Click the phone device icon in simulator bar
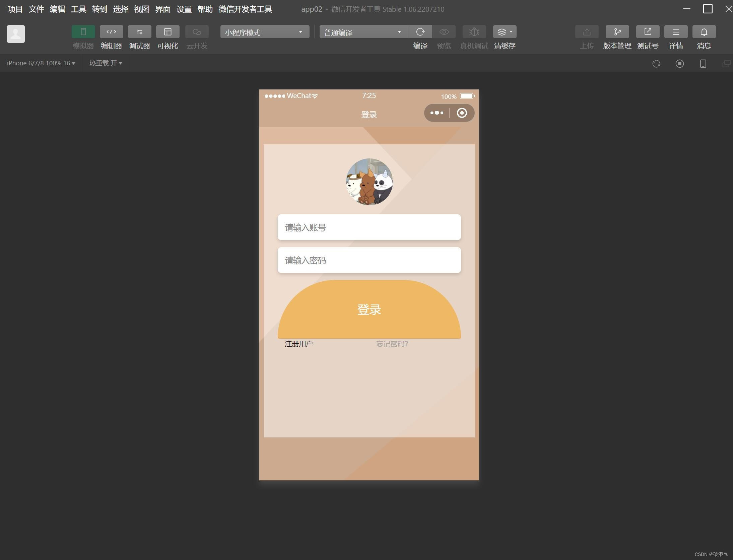This screenshot has width=733, height=560. [703, 64]
